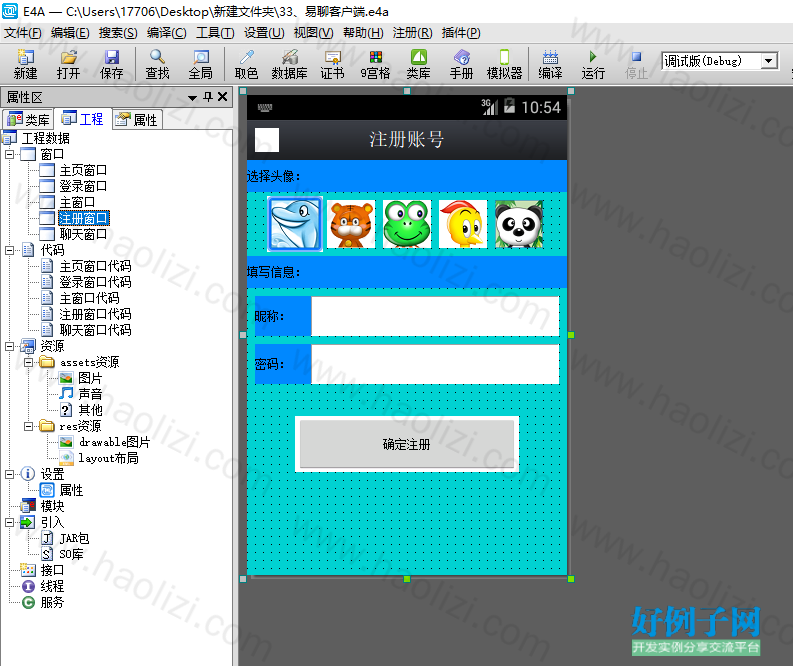Screen dimensions: 793x666
Task: Open the 插件(P) menu
Action: click(461, 33)
